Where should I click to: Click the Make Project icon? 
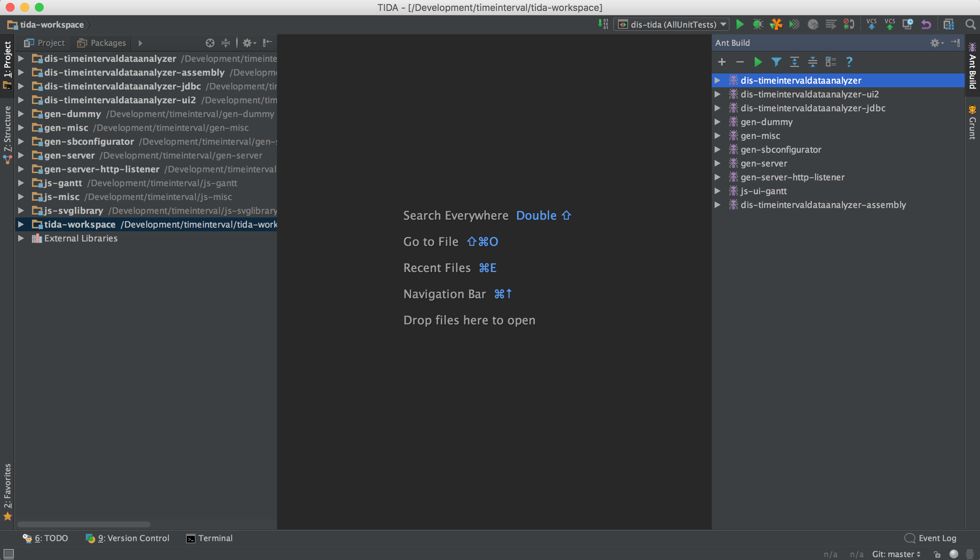tap(603, 24)
